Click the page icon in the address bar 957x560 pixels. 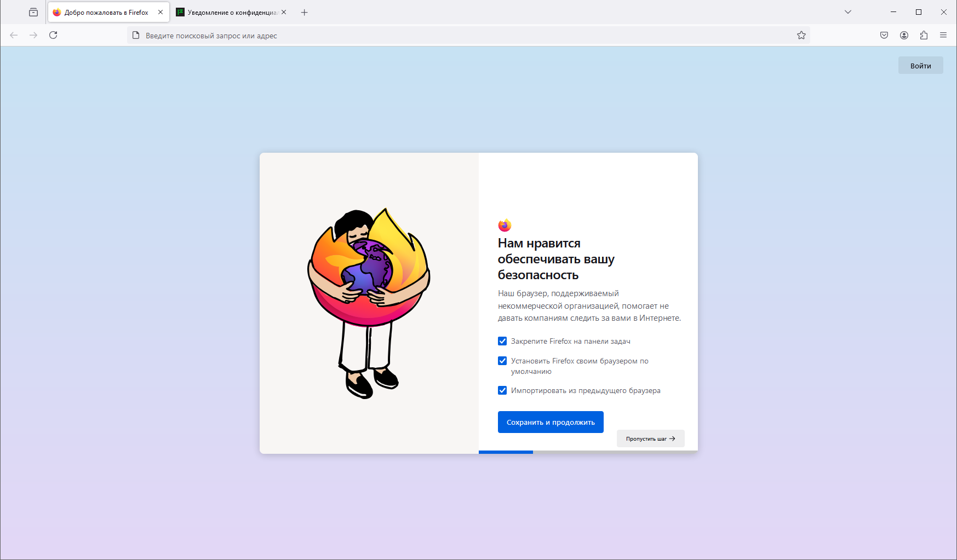(136, 35)
